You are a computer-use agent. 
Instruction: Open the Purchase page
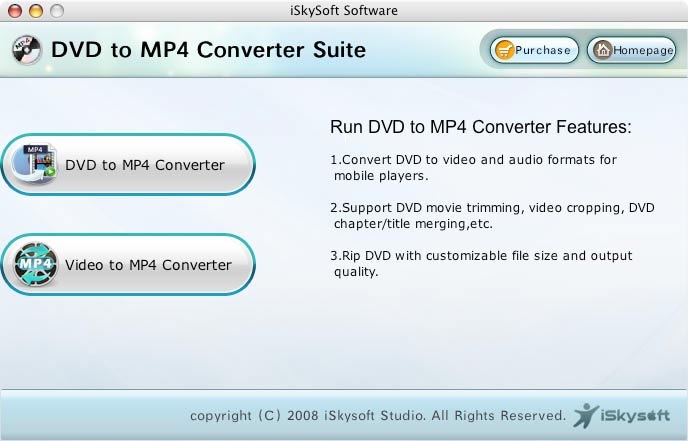[534, 50]
